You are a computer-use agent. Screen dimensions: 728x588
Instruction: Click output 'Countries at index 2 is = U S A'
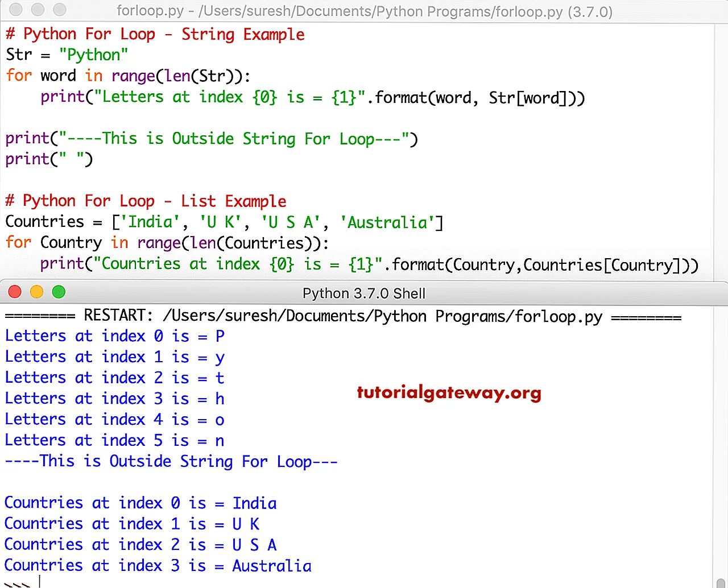(140, 545)
